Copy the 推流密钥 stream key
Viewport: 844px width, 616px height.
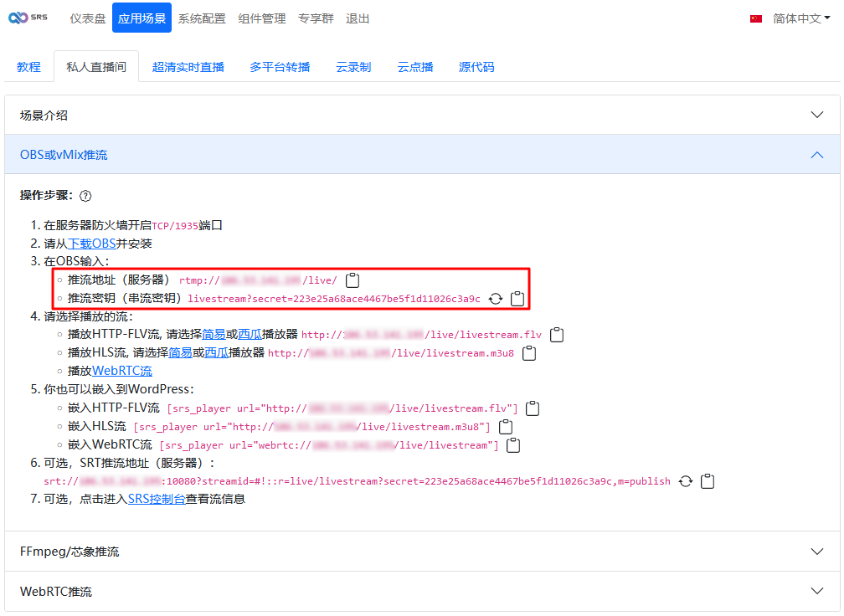coord(517,299)
